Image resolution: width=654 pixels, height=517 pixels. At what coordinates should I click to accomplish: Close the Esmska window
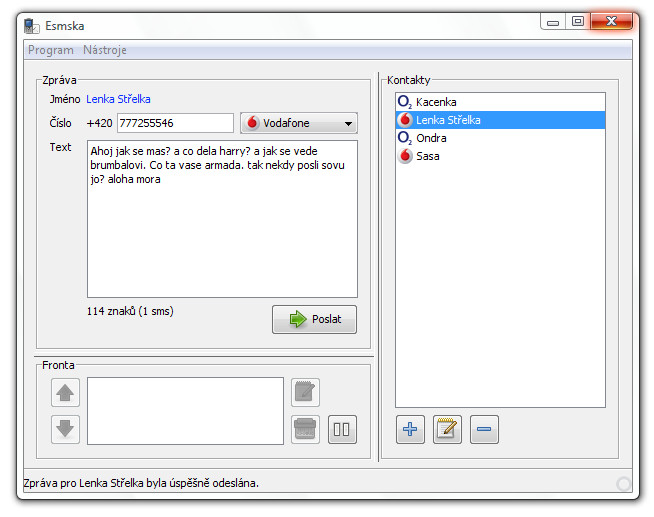click(x=611, y=22)
